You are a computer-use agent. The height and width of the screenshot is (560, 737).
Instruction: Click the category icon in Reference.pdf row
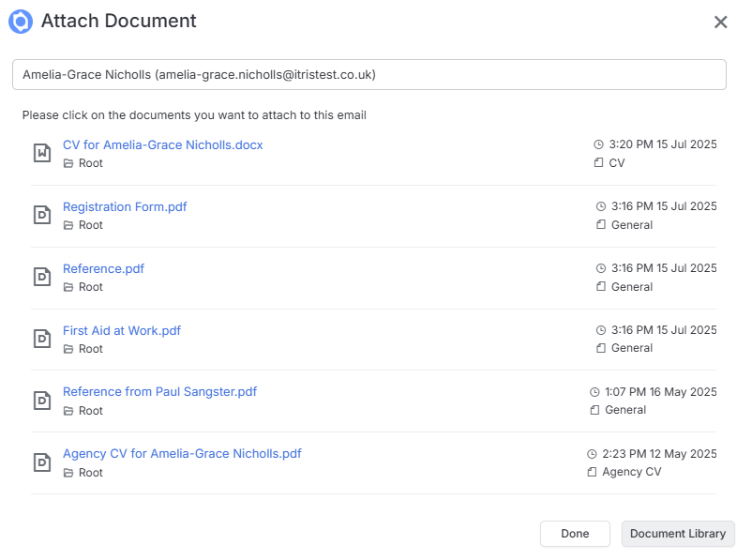coord(601,286)
